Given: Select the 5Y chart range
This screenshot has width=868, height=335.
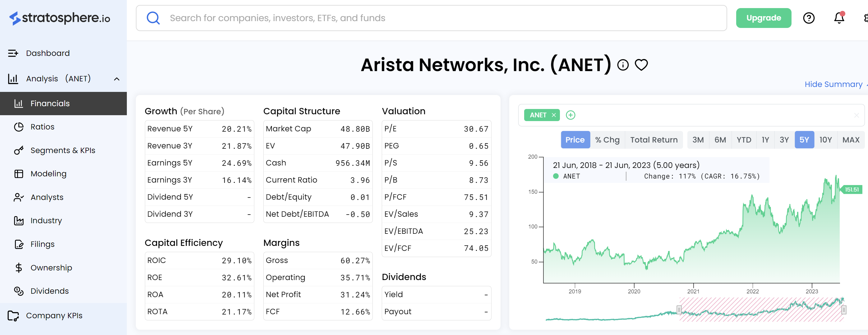Looking at the screenshot, I should [804, 140].
